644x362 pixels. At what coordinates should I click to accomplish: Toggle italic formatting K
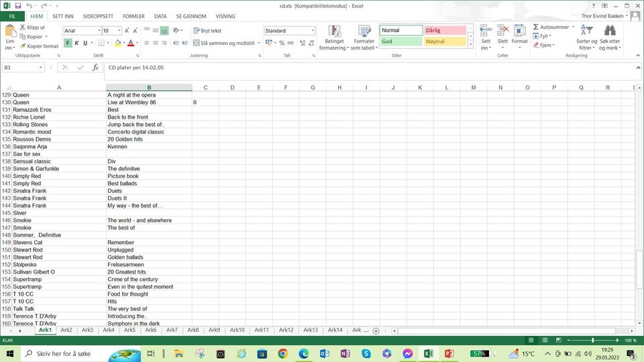click(x=76, y=43)
